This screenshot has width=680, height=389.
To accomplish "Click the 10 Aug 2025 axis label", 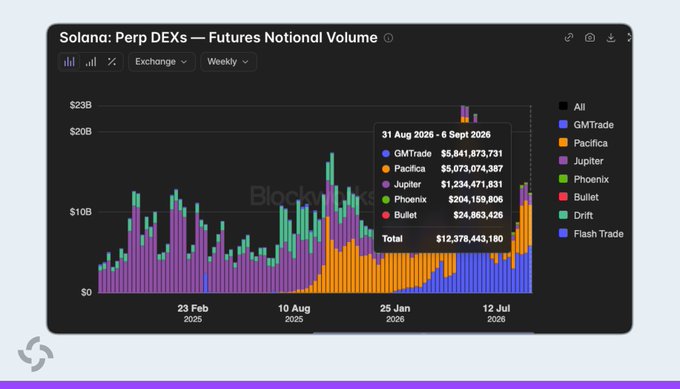I will 294,313.
